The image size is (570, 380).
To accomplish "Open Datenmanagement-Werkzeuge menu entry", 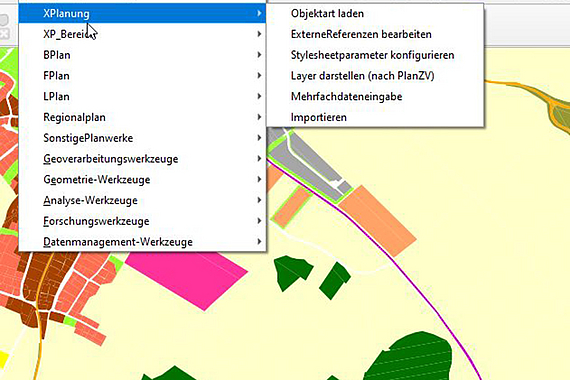I will pos(142,241).
